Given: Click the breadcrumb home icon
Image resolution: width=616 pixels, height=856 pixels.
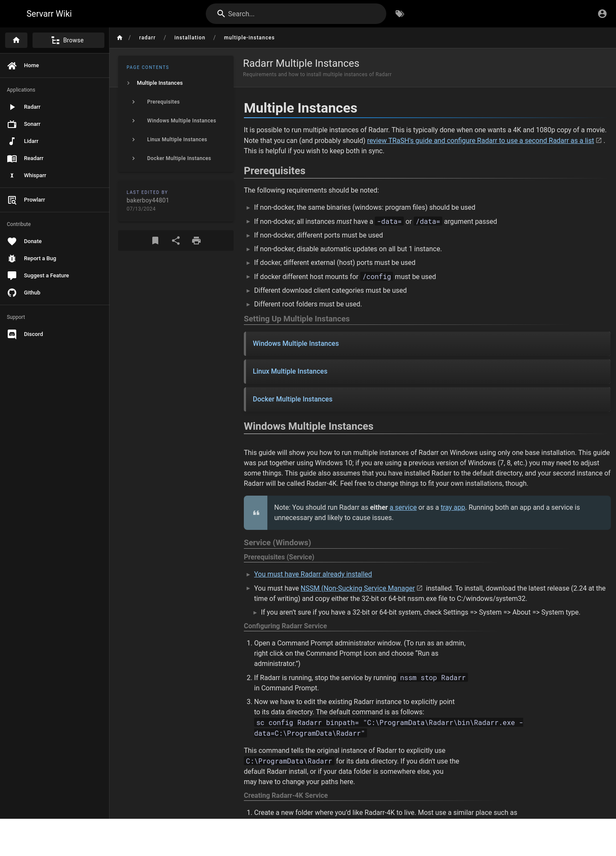Looking at the screenshot, I should point(120,38).
